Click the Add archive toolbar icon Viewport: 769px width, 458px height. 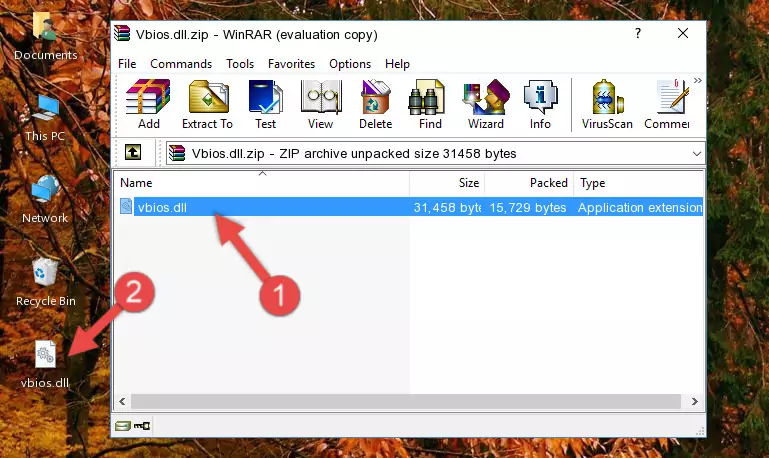coord(148,104)
